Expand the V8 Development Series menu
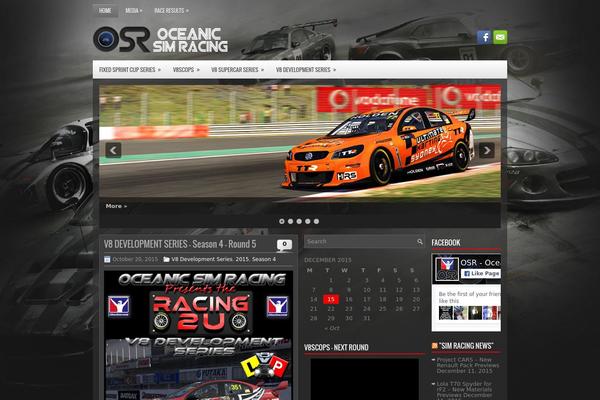The width and height of the screenshot is (600, 400). pyautogui.click(x=306, y=70)
